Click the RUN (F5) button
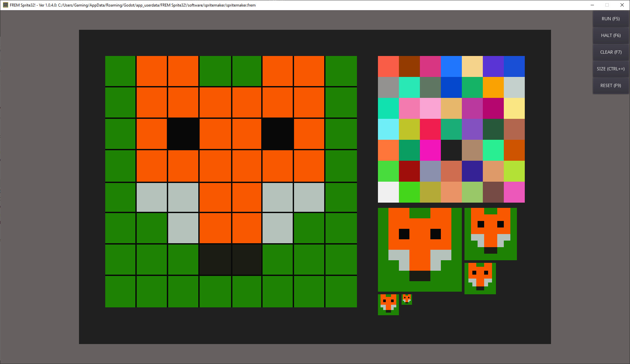 (x=610, y=19)
